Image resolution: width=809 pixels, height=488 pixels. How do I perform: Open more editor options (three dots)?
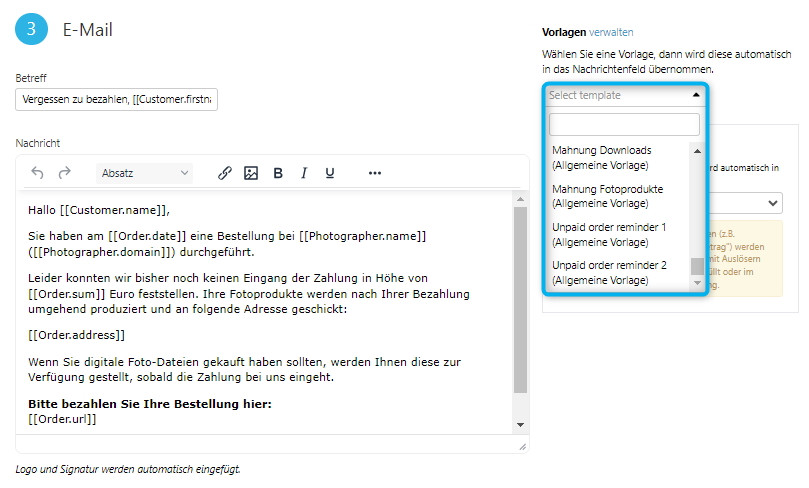click(x=375, y=173)
